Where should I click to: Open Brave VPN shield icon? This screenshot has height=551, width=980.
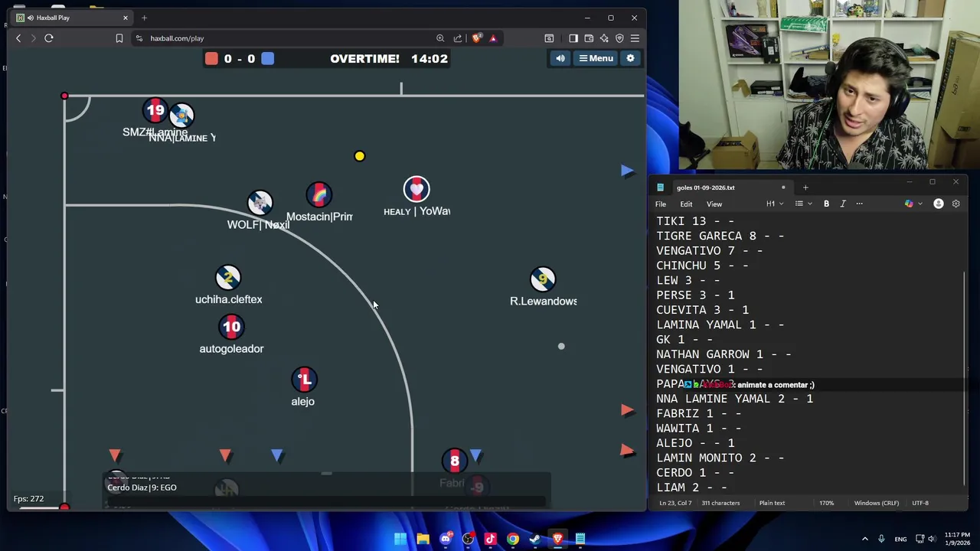(x=619, y=38)
